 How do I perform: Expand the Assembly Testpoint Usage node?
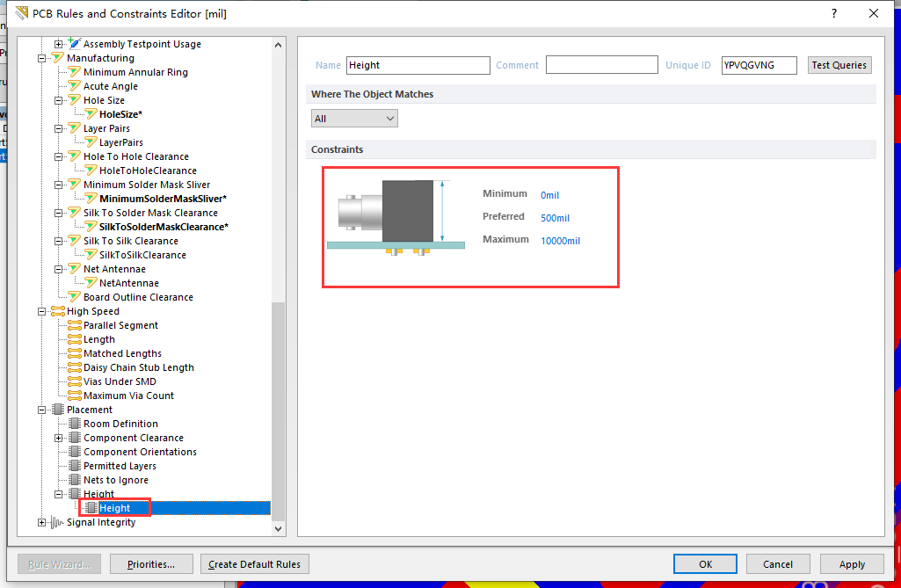pyautogui.click(x=58, y=44)
